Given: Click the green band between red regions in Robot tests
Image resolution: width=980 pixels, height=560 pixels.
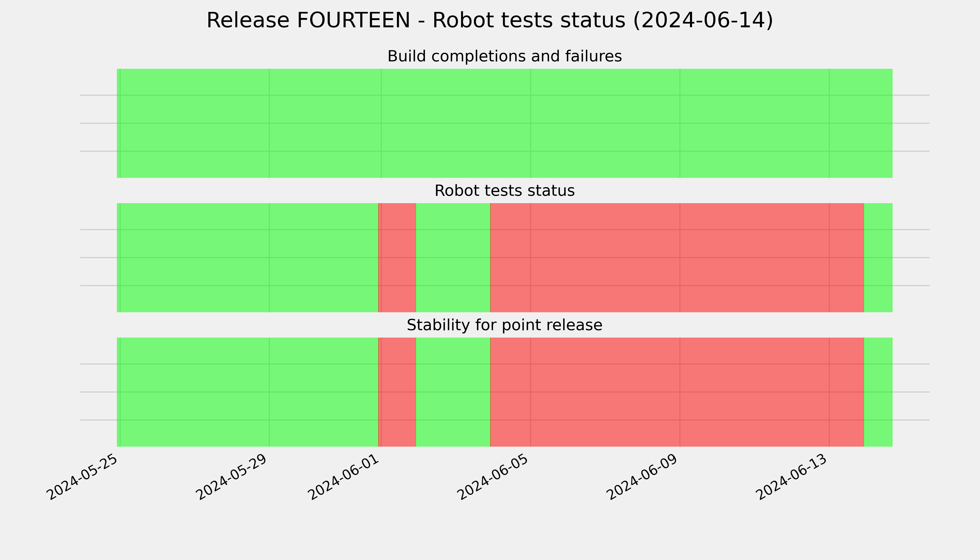Looking at the screenshot, I should tap(453, 258).
